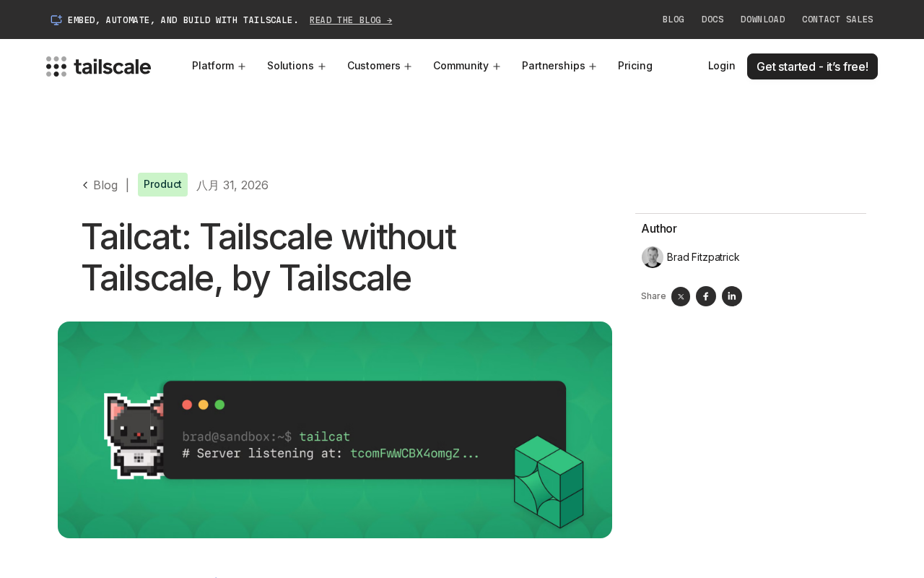
Task: Expand the Community menu
Action: click(x=466, y=66)
